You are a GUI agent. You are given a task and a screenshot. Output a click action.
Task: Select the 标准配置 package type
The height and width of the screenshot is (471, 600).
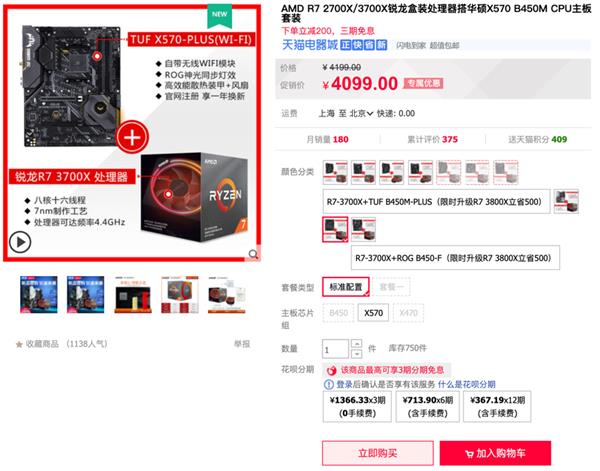click(346, 287)
